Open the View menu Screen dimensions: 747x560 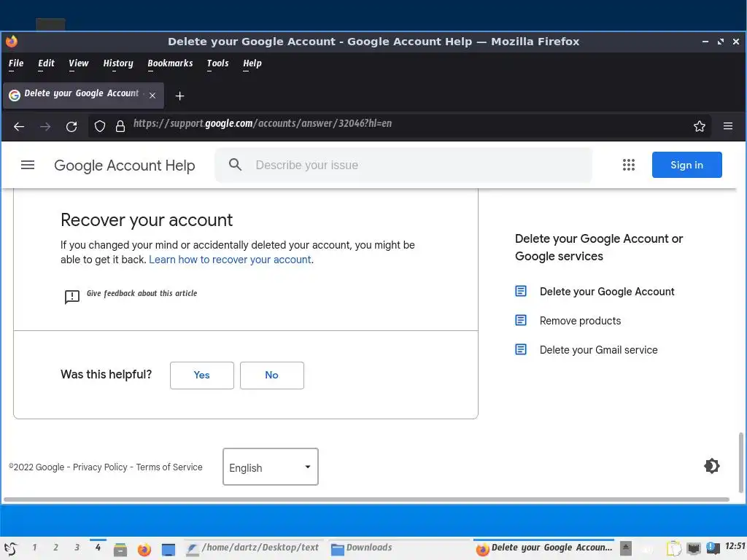pos(79,63)
